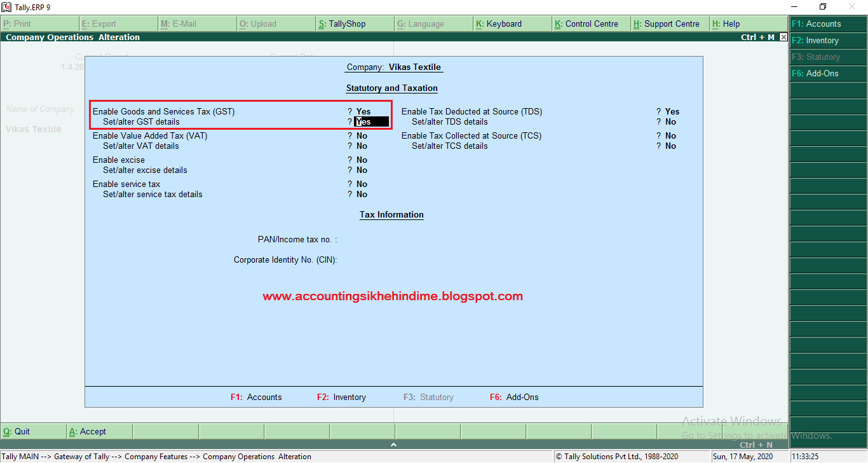The width and height of the screenshot is (868, 463).
Task: Click the Tally MAIN breadcrumb path in status bar
Action: tap(156, 457)
